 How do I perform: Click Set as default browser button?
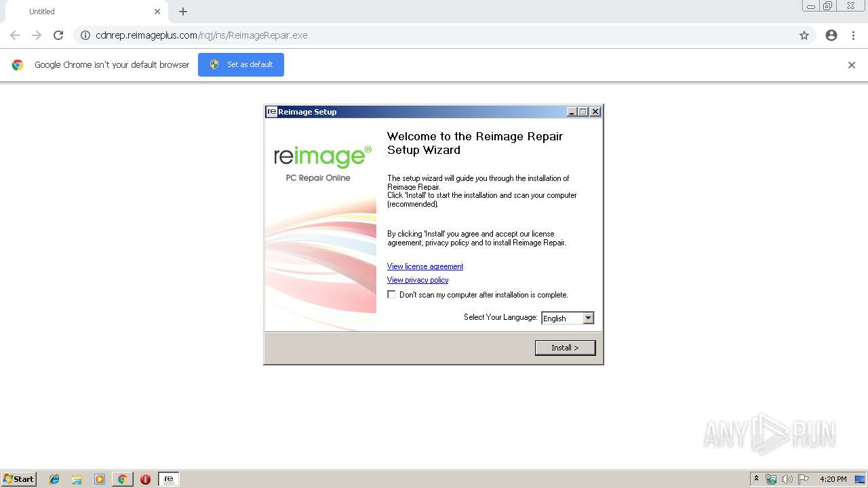[241, 64]
